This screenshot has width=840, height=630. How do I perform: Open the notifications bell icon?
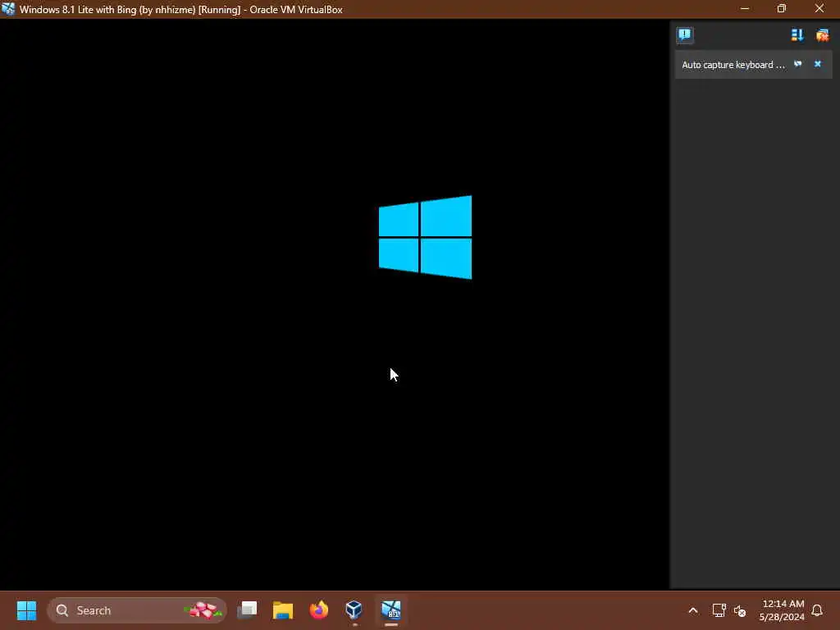pyautogui.click(x=817, y=610)
